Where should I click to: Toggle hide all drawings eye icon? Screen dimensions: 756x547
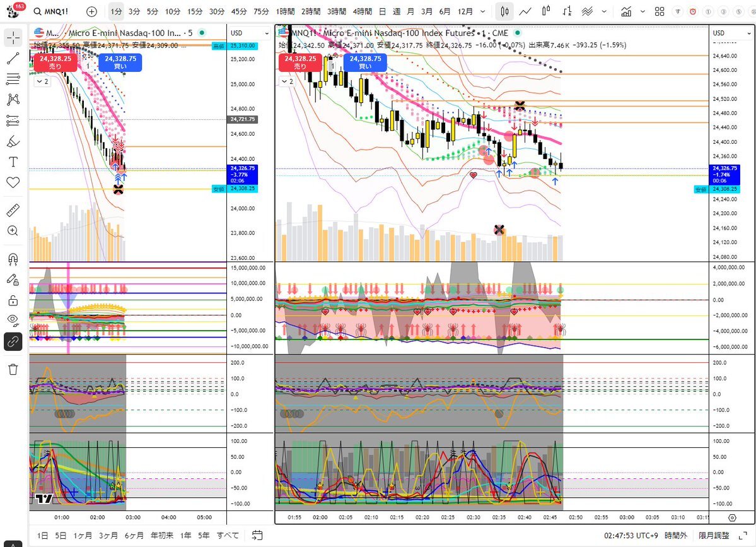pos(13,320)
